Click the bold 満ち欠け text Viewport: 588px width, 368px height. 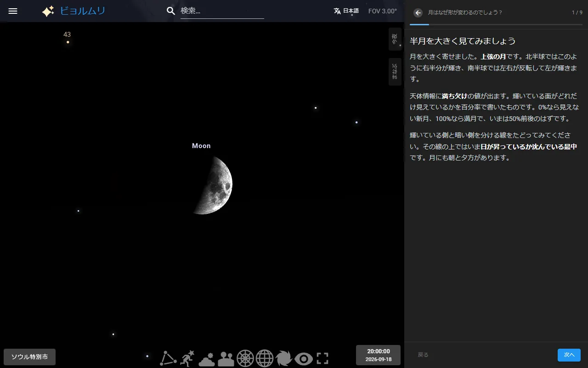pos(454,96)
